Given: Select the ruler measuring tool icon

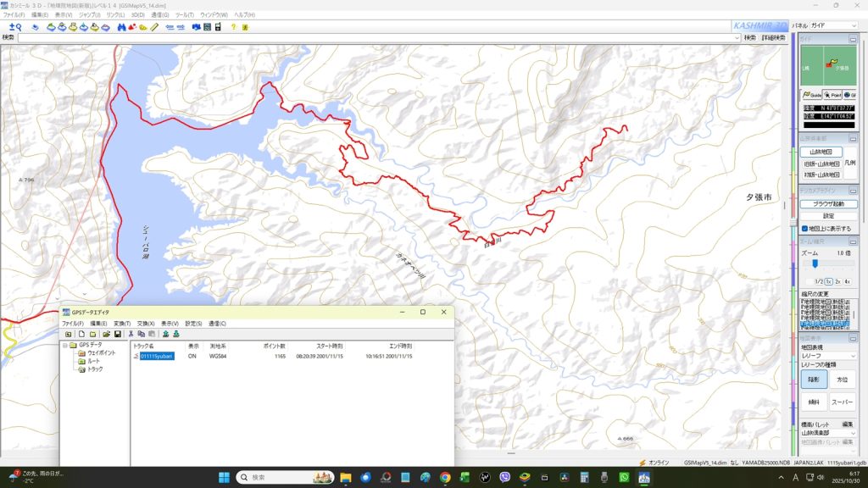Looking at the screenshot, I should tap(154, 27).
